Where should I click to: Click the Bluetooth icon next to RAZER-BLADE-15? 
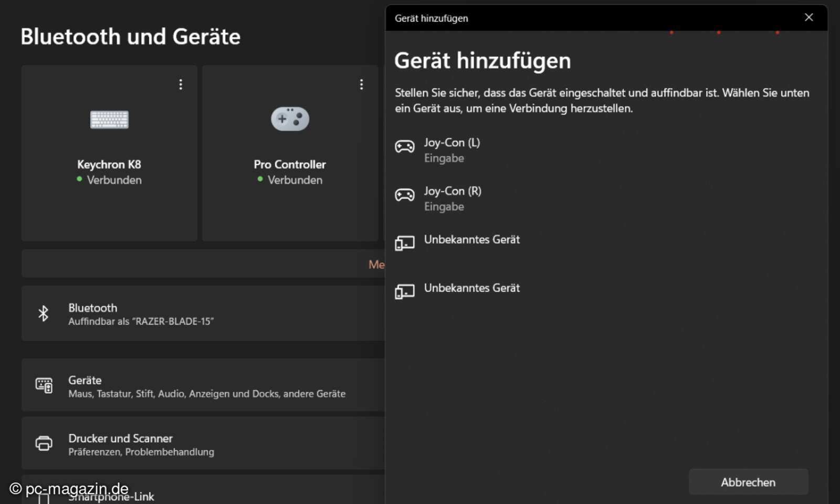point(44,313)
